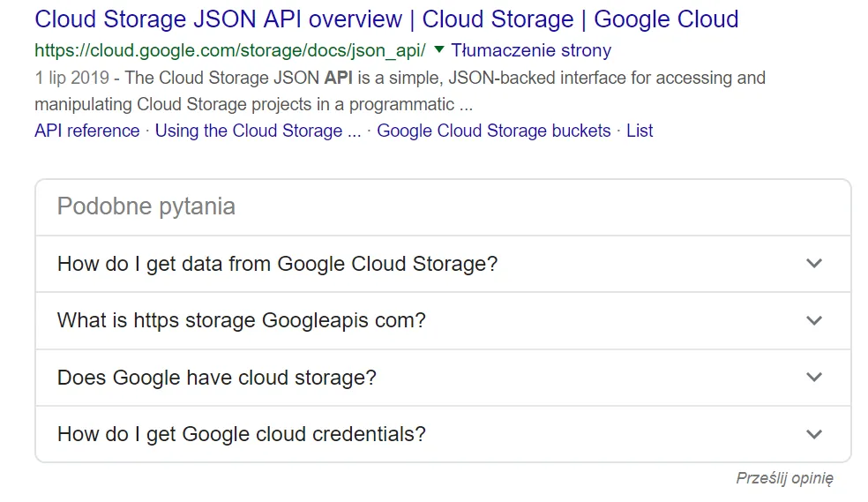Open the green arrow menu beside URL
Image resolution: width=868 pixels, height=502 pixels.
coord(439,49)
